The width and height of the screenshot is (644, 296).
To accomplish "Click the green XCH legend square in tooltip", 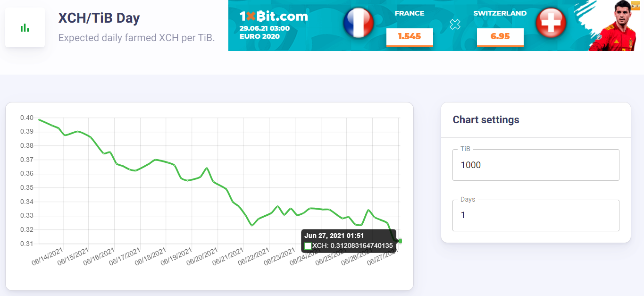I will [x=308, y=246].
